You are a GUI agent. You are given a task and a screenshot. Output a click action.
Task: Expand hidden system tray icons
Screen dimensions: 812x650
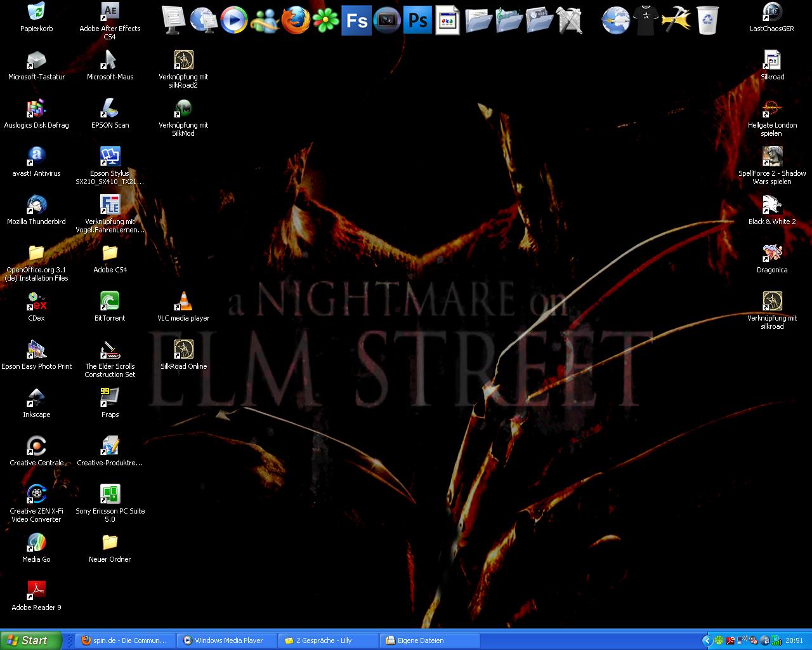coord(707,640)
